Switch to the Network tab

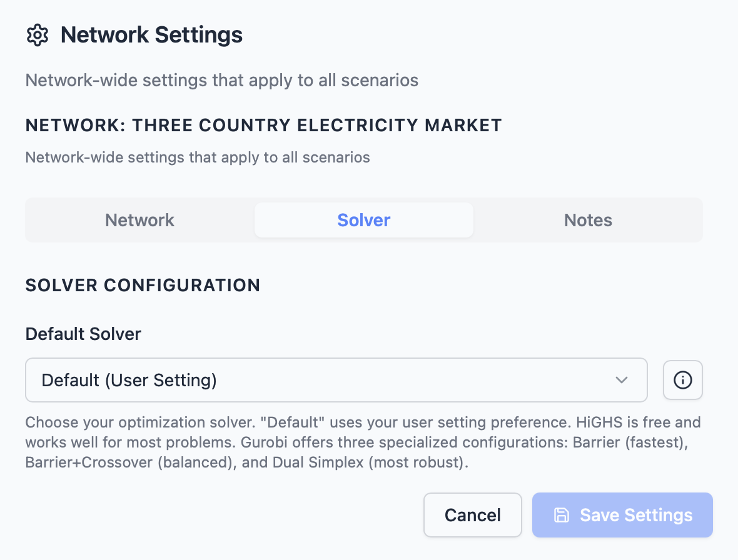pyautogui.click(x=139, y=220)
